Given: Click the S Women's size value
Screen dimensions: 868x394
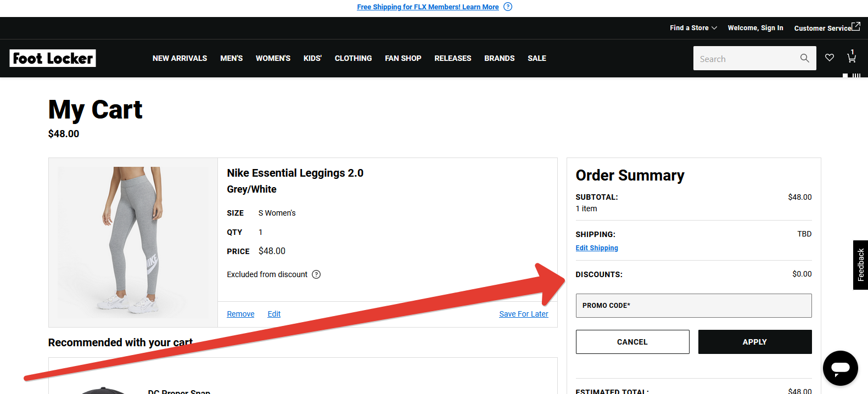Looking at the screenshot, I should 277,213.
